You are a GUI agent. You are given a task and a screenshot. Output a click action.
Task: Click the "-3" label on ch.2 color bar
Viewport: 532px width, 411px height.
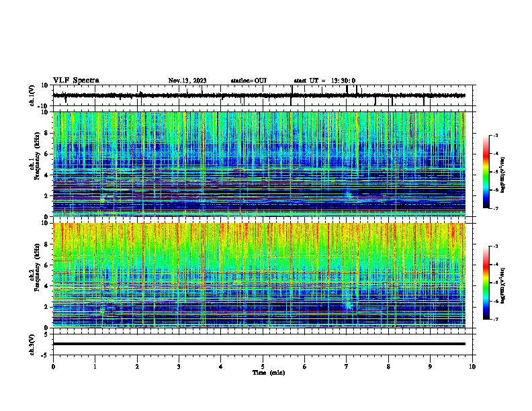[496, 246]
